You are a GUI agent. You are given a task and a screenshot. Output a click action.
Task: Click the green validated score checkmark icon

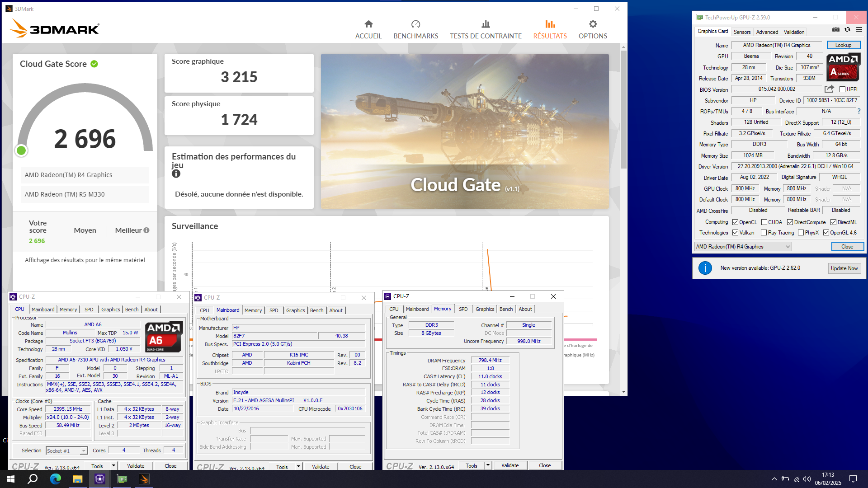[94, 64]
